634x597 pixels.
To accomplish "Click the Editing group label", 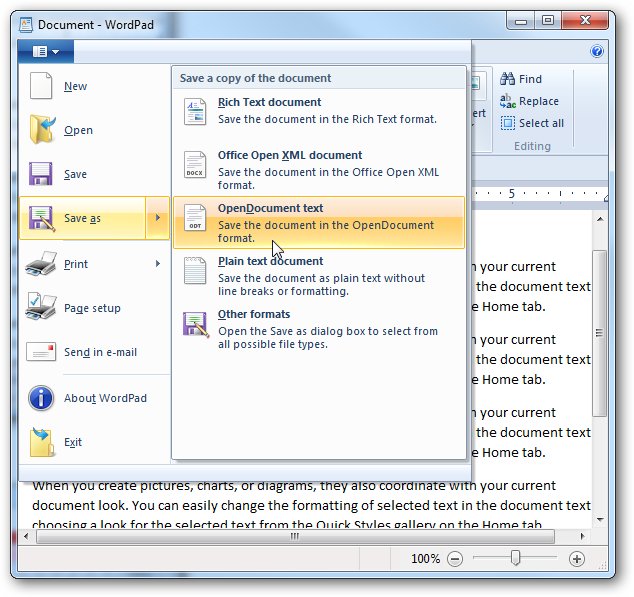I will 532,146.
